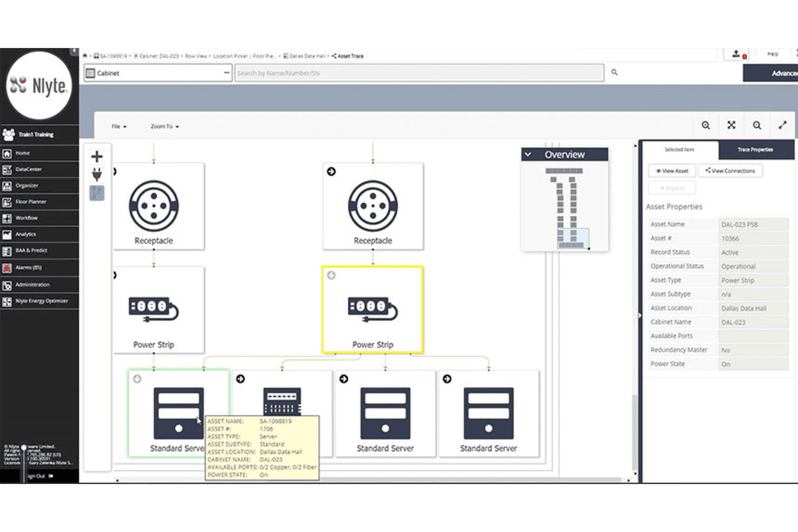Click the arrow on the rightmost Standard Server

(x=447, y=379)
